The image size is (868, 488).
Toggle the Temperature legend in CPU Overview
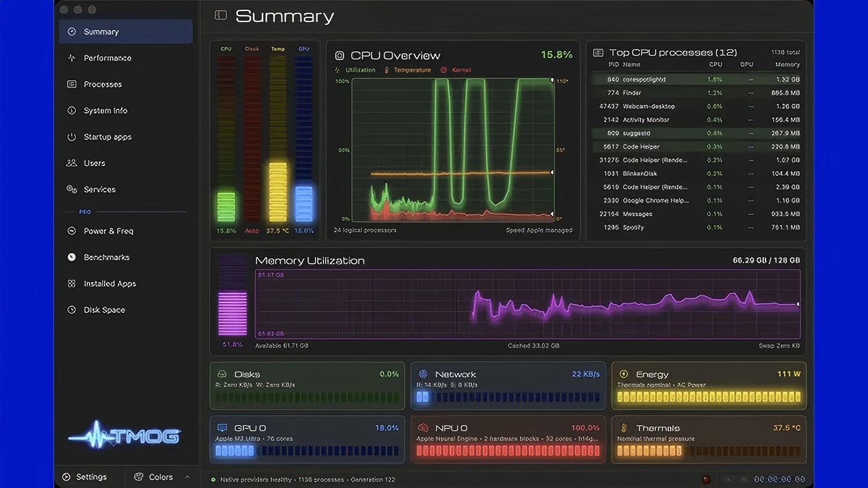408,70
